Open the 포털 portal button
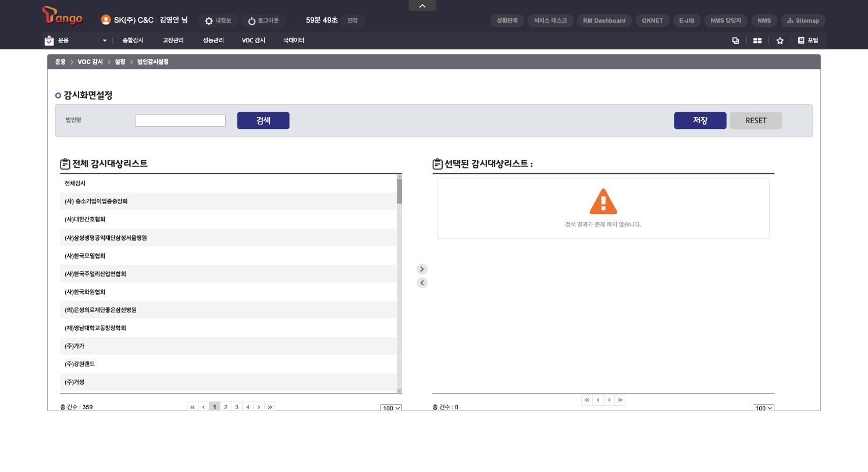The width and height of the screenshot is (868, 472). click(x=808, y=41)
